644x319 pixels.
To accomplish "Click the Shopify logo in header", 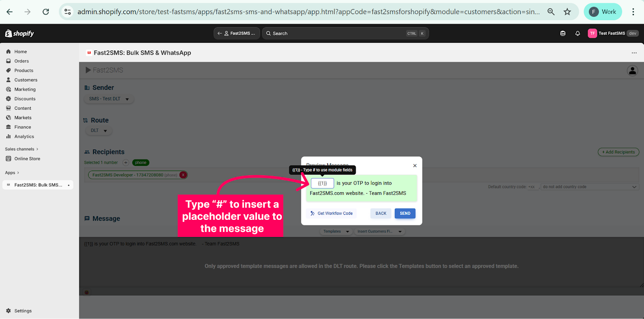I will [20, 33].
